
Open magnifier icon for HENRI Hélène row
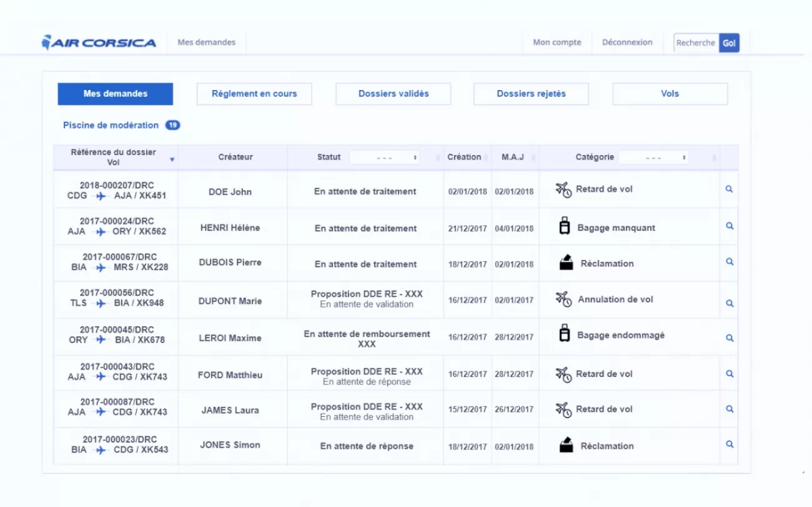[x=729, y=226]
